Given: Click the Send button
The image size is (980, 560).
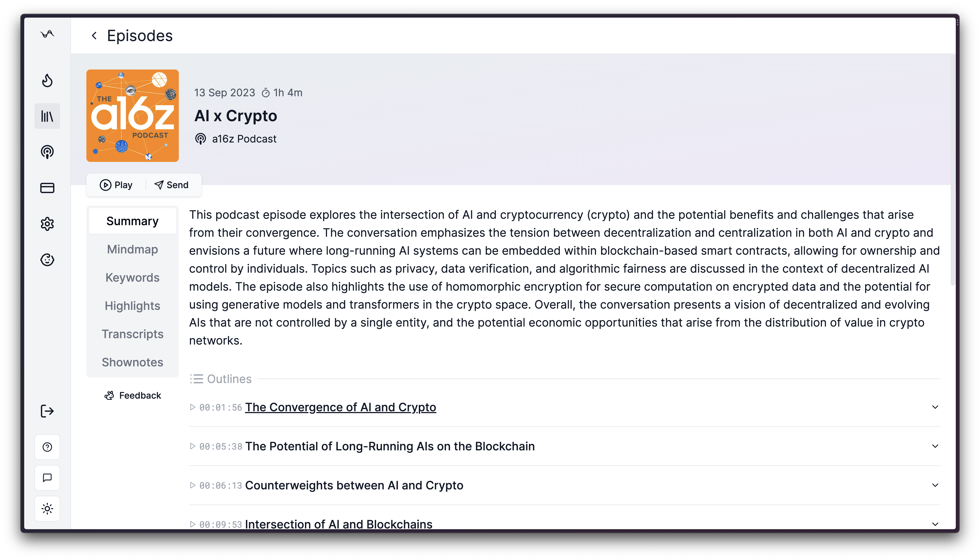Looking at the screenshot, I should (x=171, y=185).
